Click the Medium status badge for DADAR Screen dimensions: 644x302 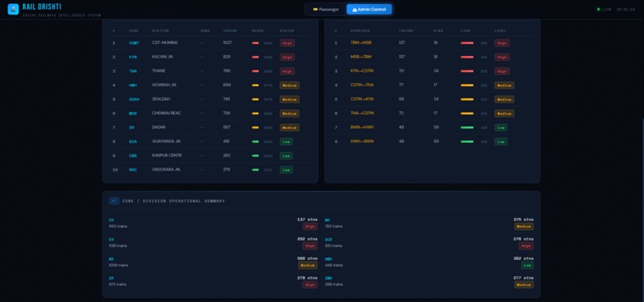coord(289,128)
